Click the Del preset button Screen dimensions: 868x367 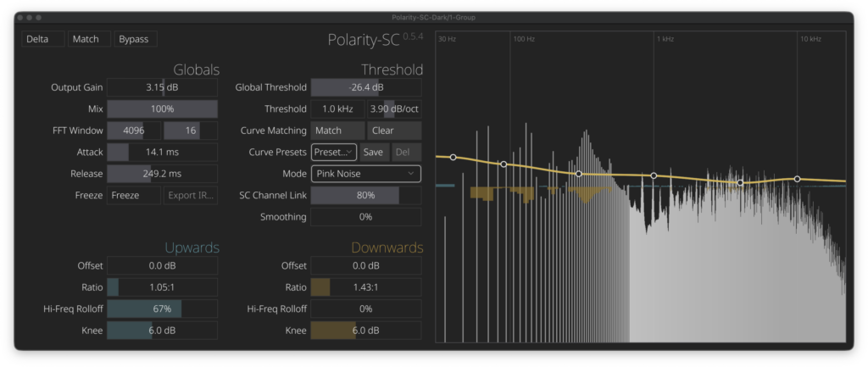click(406, 153)
